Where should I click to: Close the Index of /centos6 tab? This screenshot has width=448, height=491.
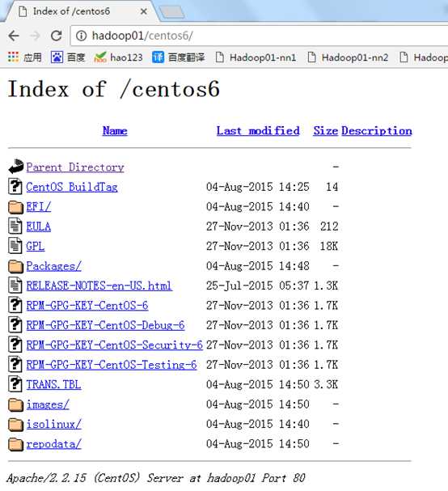point(144,11)
